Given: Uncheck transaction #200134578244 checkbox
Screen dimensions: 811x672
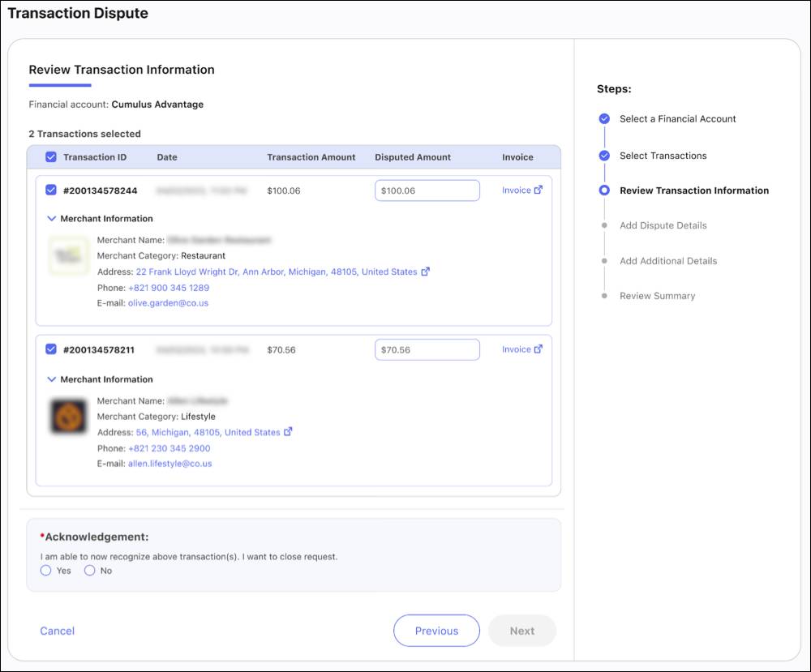Looking at the screenshot, I should click(50, 190).
